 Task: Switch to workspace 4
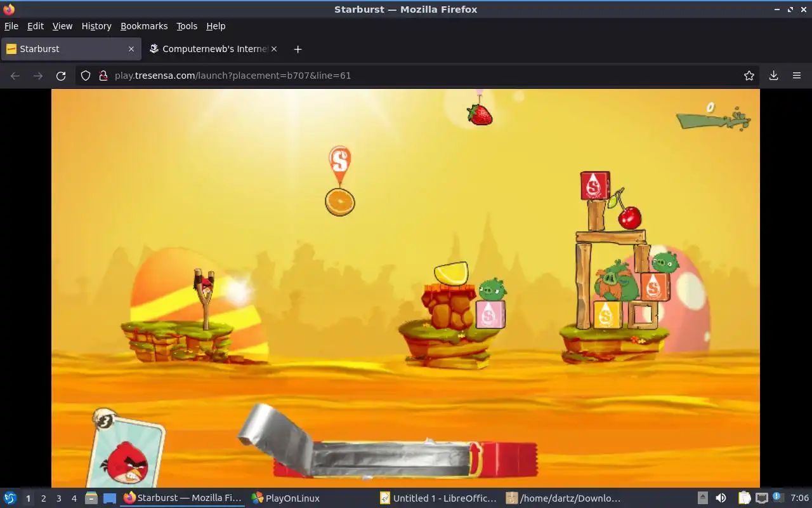[74, 498]
